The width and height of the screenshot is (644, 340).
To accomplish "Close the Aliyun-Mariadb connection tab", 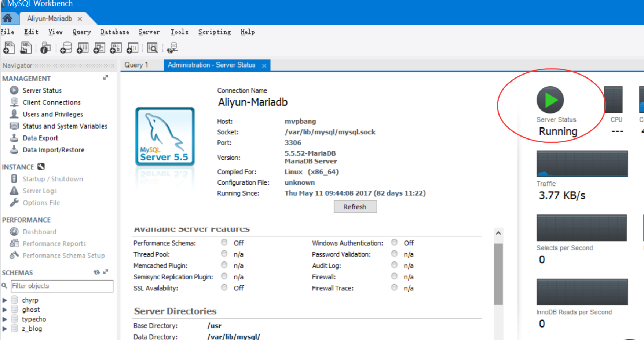I will (x=80, y=19).
